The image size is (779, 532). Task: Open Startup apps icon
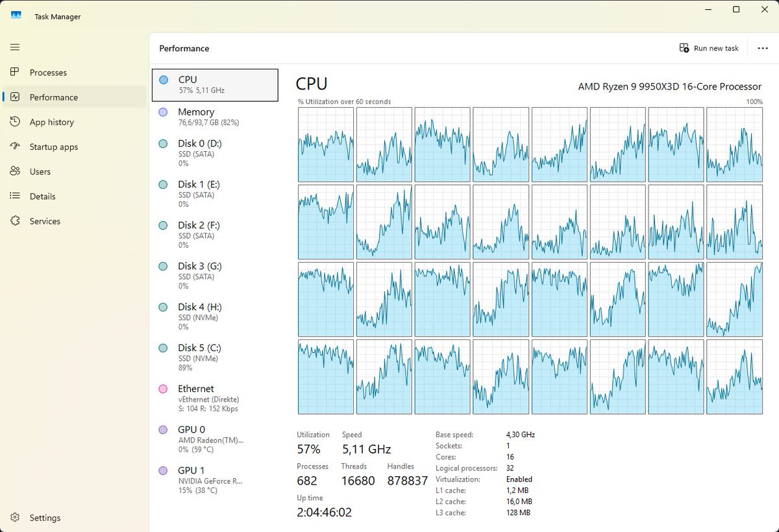point(15,147)
